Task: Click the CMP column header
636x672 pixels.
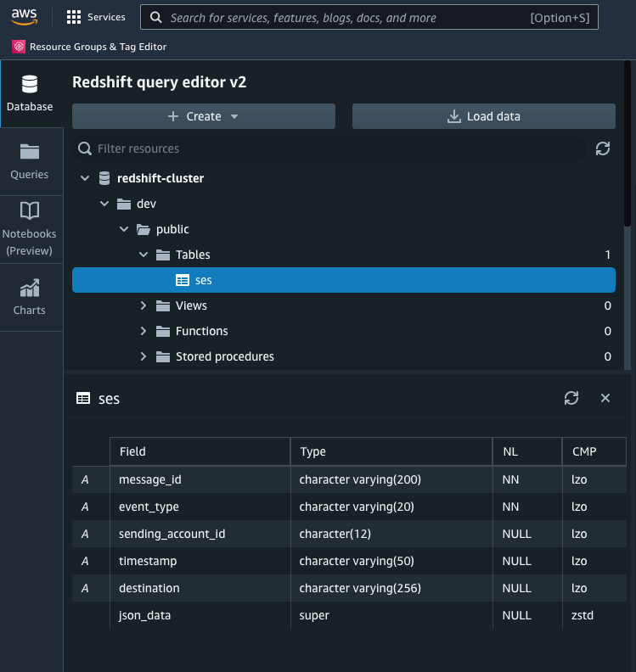Action: pos(594,451)
